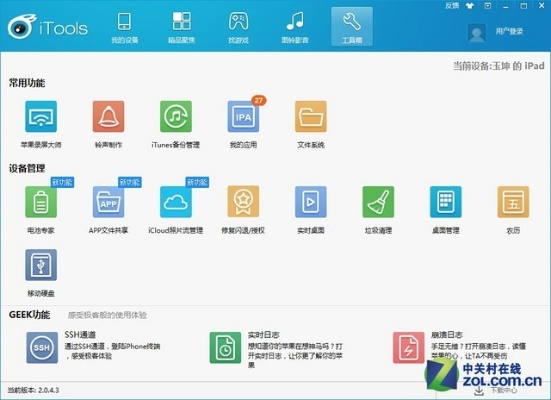The image size is (551, 400).
Task: Open APP文件共享 file sharing
Action: 108,202
